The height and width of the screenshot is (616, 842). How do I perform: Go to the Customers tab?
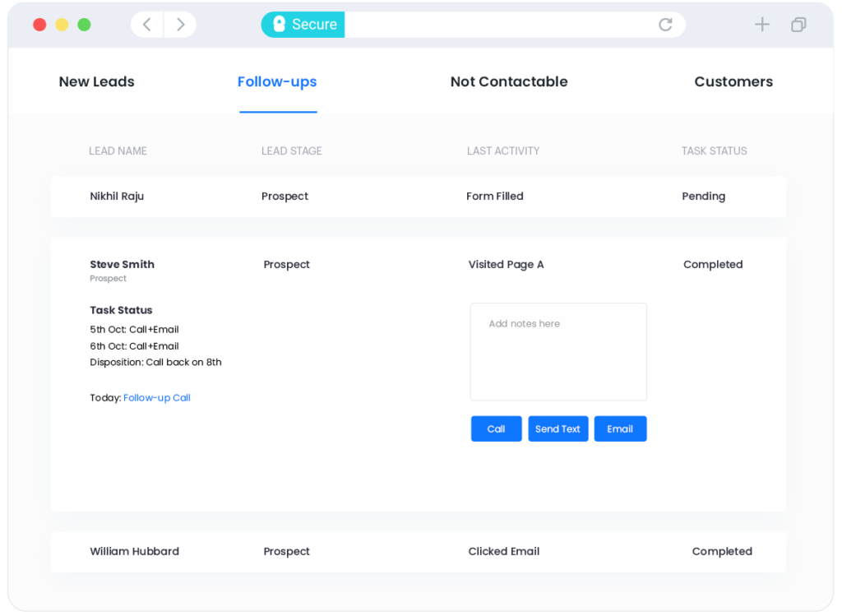point(733,81)
